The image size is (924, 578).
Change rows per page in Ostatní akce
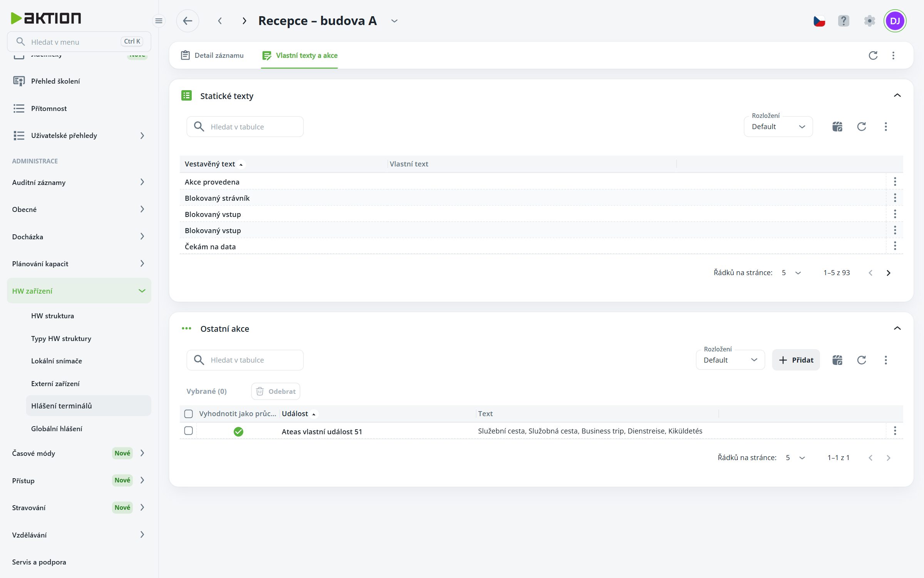click(795, 458)
